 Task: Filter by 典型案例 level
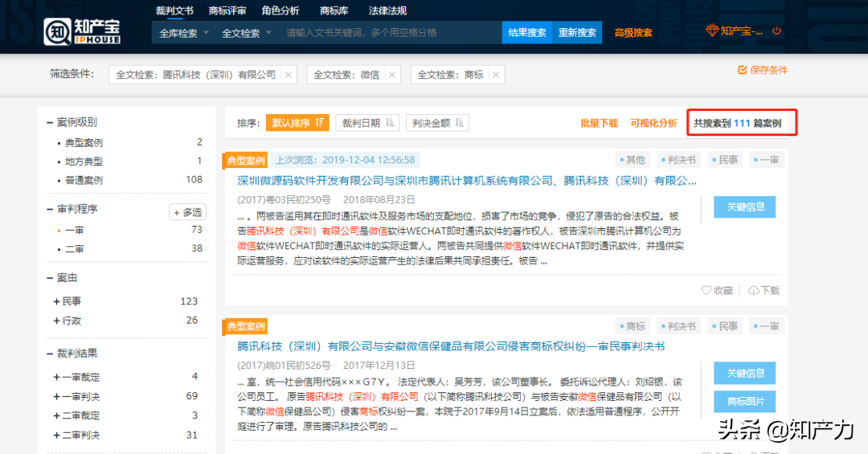[x=84, y=143]
